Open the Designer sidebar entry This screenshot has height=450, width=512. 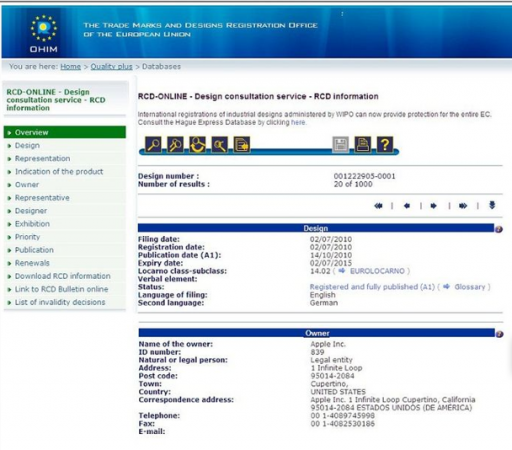coord(31,211)
